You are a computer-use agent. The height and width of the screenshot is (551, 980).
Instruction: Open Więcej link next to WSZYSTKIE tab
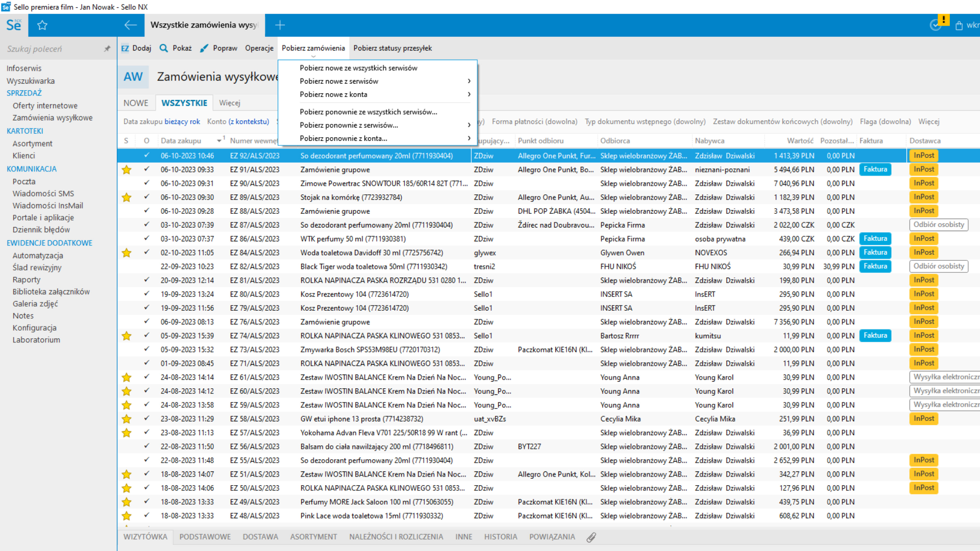[x=230, y=103]
